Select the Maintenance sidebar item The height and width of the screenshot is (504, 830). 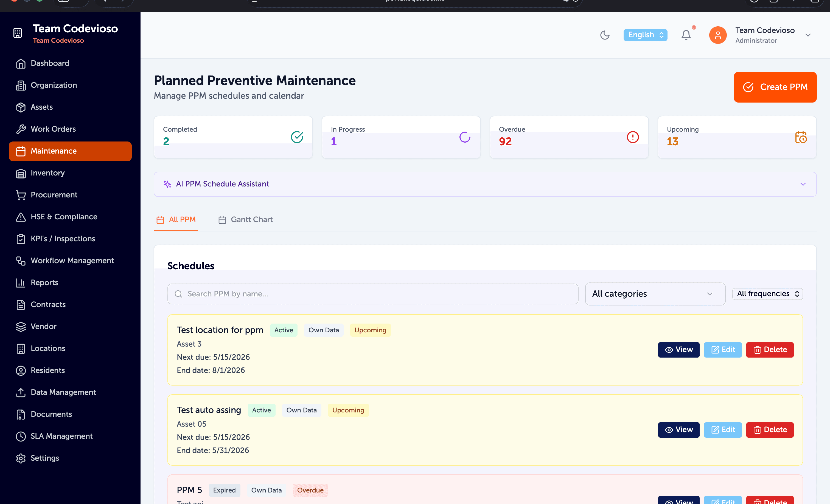click(70, 151)
